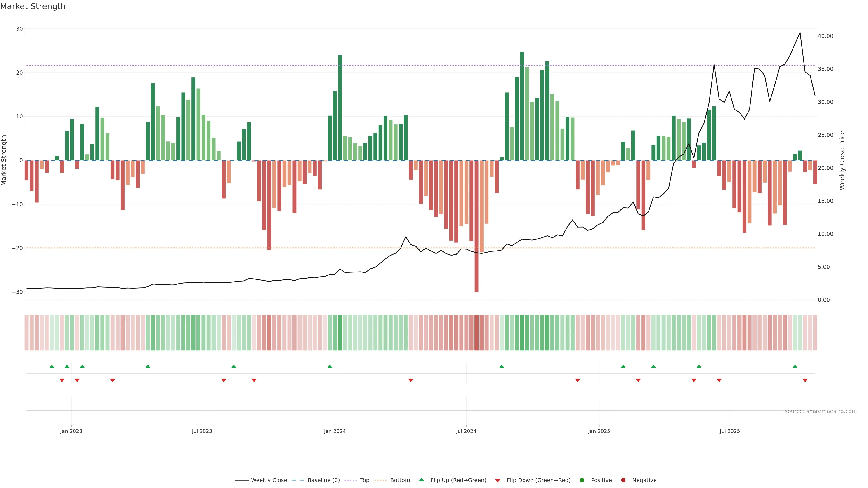Click the red Flip Down triangle legend icon
This screenshot has height=488, width=868.
point(498,480)
